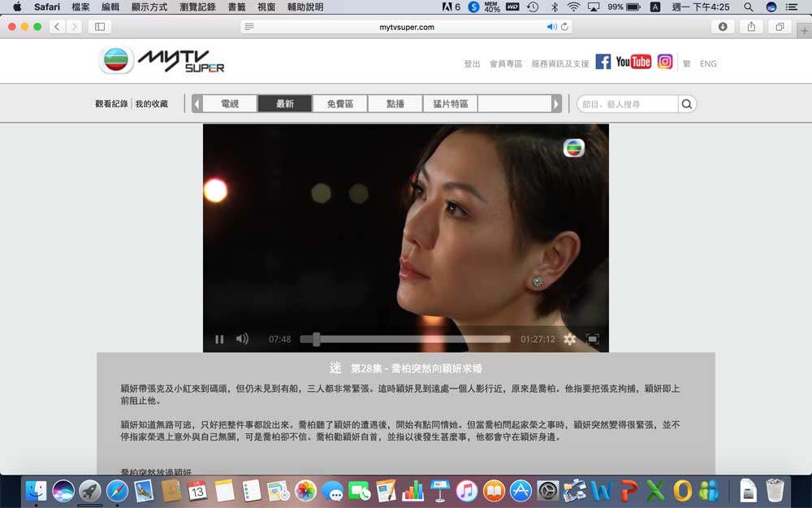
Task: Open 服務資訊及支援 support link
Action: [560, 63]
